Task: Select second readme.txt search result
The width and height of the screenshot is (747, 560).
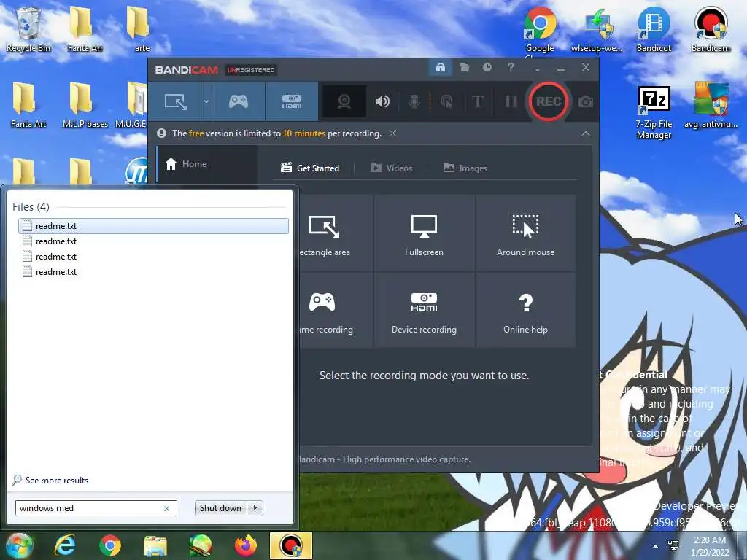Action: coord(153,241)
